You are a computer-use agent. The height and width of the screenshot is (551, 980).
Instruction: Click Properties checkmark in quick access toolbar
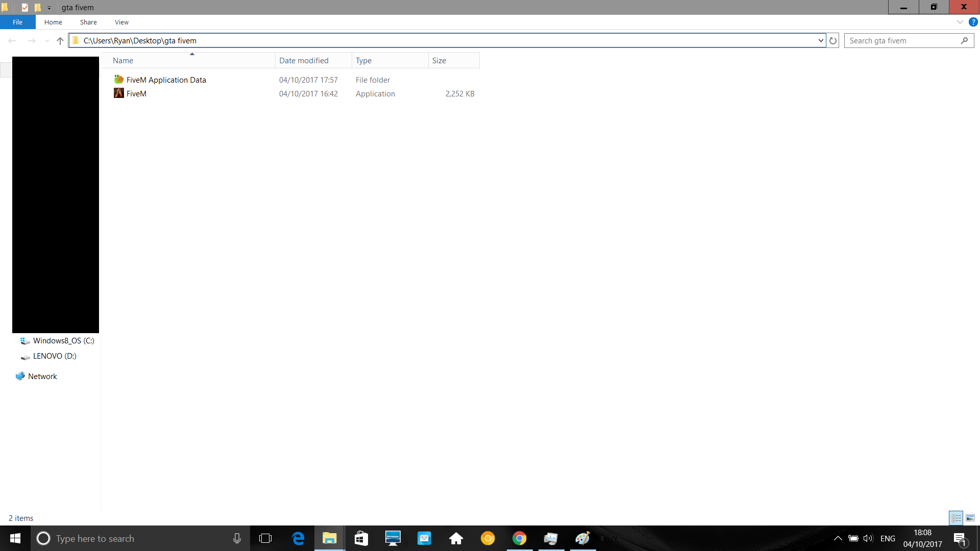pyautogui.click(x=24, y=8)
